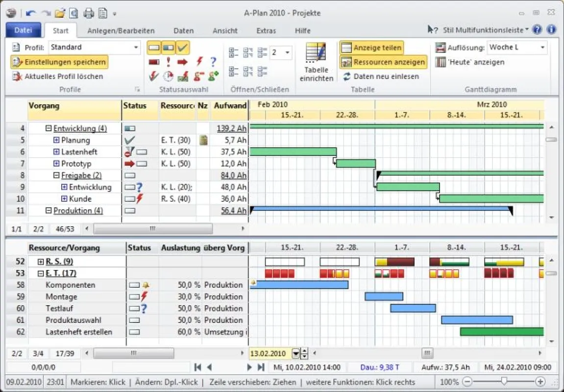Click the first expand-all icon in Öffnen/Schließen
The height and width of the screenshot is (392, 564).
tap(233, 52)
